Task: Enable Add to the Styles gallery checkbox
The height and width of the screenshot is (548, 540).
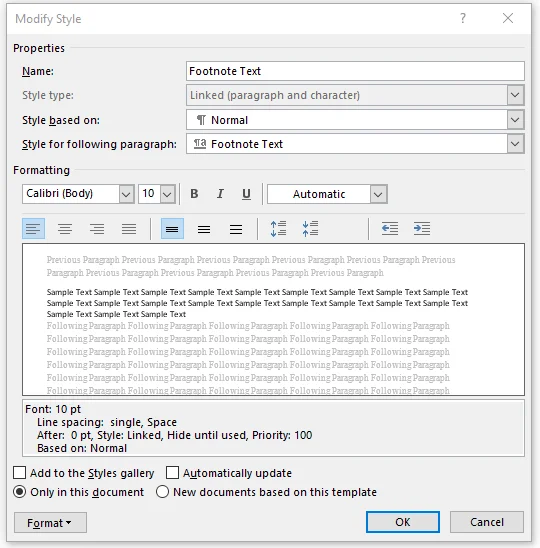Action: 20,473
